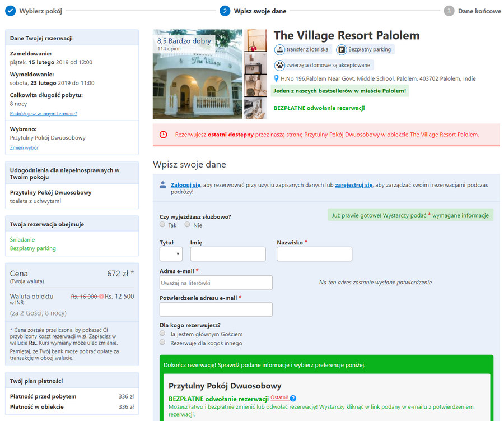Click the '8,5 Bardzo dobry' rating badge
This screenshot has width=504, height=421.
(184, 41)
